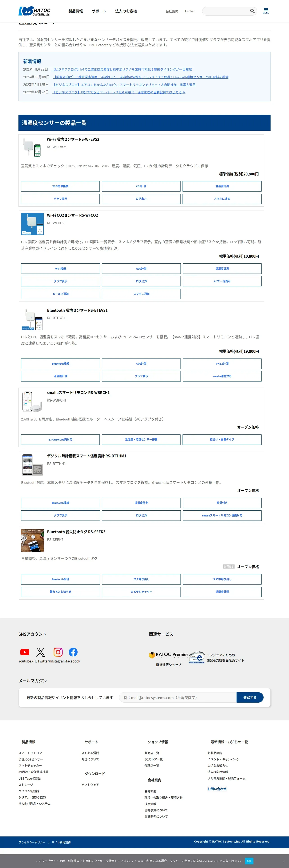Switch to the English site
The height and width of the screenshot is (868, 289).
[x=190, y=11]
